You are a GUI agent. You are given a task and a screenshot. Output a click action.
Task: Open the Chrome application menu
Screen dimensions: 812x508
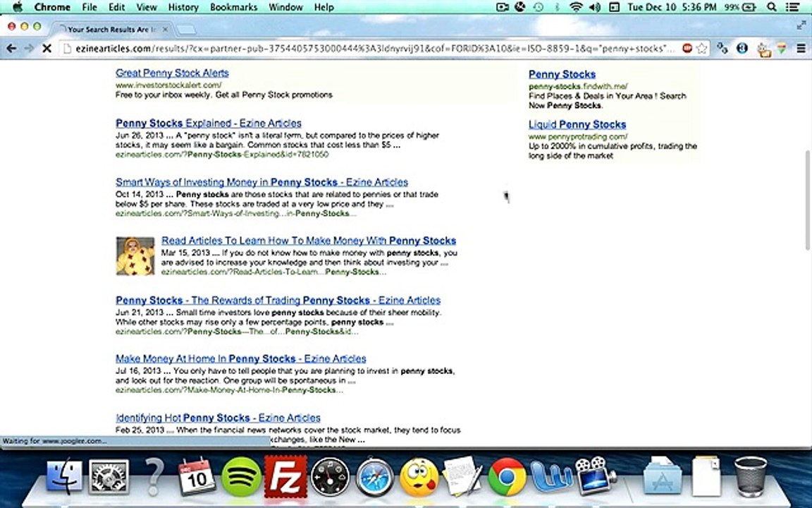click(52, 7)
